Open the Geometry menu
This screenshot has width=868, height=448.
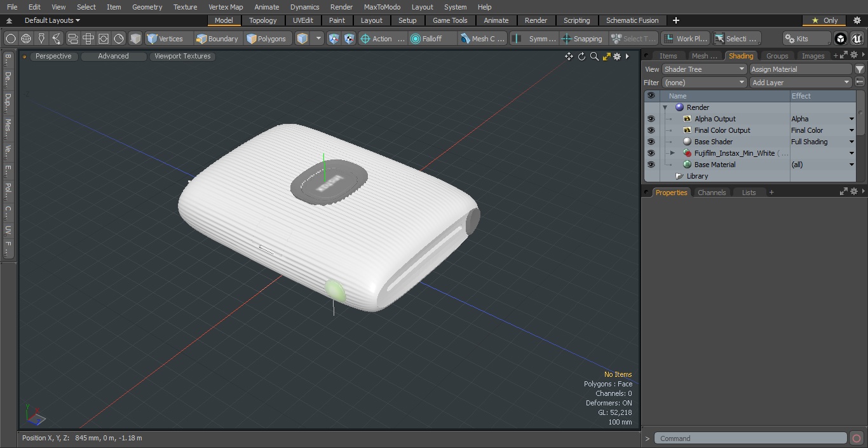(x=147, y=7)
